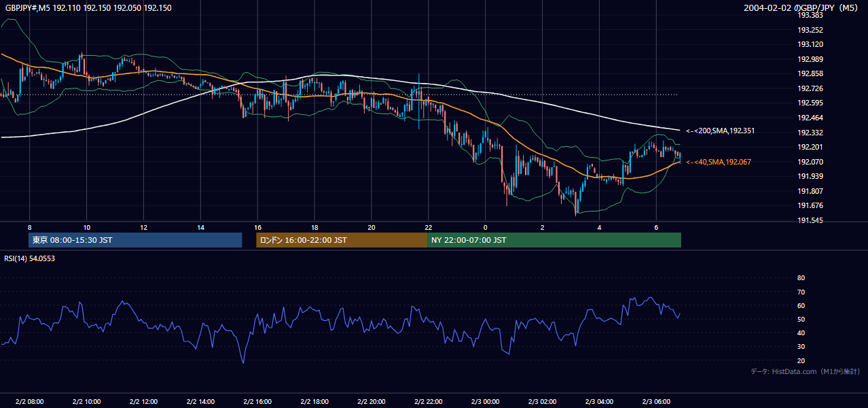Click the London 16:00-22:00 JST session bar

pyautogui.click(x=342, y=240)
